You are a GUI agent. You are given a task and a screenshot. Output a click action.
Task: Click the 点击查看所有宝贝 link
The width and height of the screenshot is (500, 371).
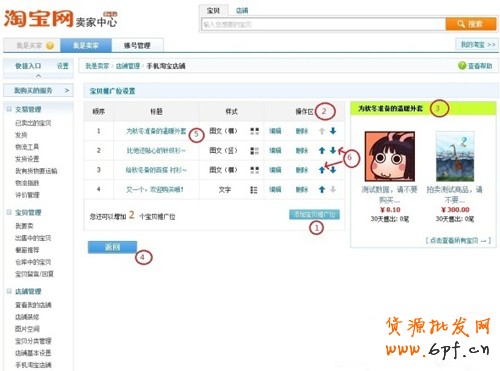point(458,240)
